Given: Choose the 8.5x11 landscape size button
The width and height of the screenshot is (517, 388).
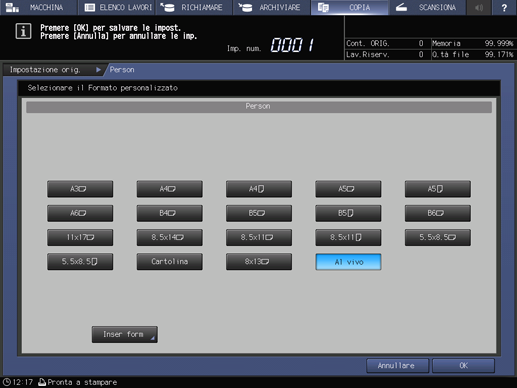Looking at the screenshot, I should [259, 237].
